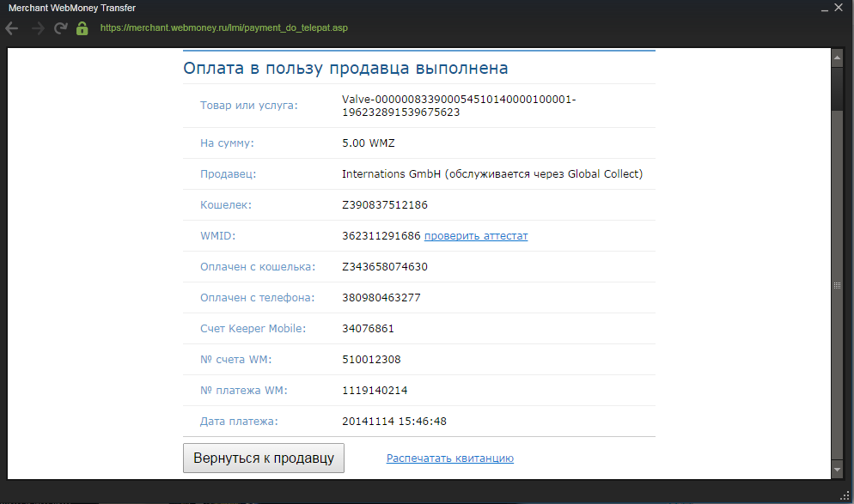The image size is (854, 504).
Task: Click WM invoice number '510012308'
Action: [x=371, y=359]
